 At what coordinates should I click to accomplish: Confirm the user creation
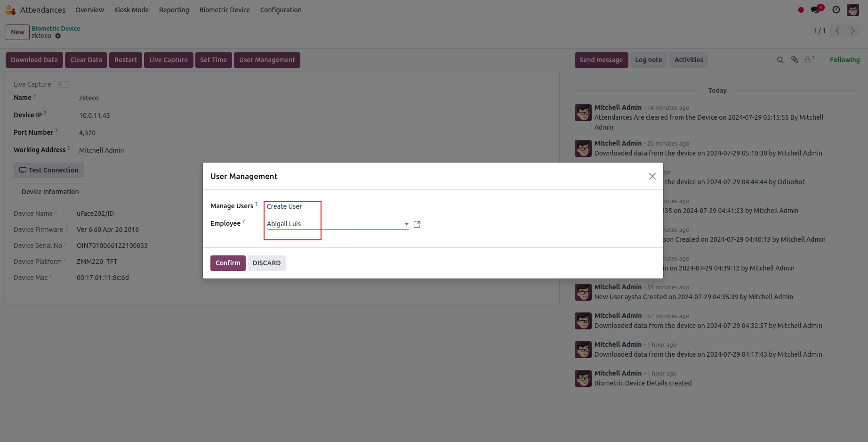228,263
